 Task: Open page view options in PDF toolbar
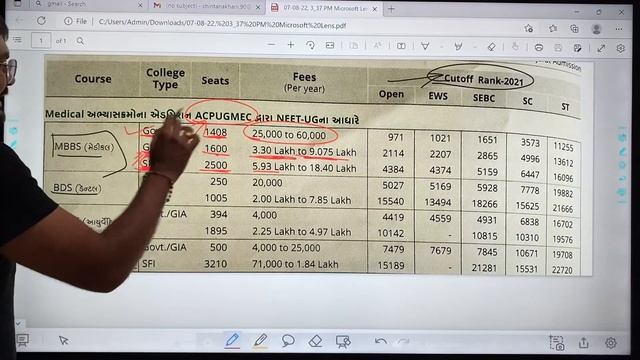(x=401, y=46)
